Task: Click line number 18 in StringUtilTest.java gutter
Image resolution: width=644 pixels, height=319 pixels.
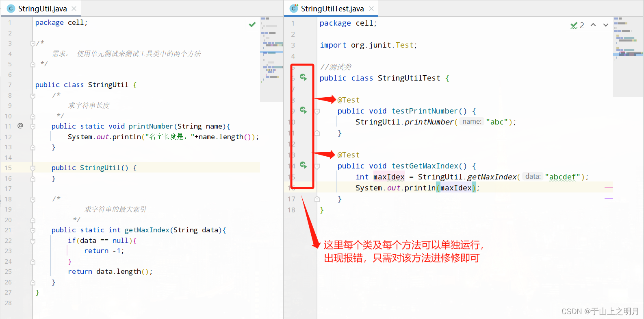Action: [291, 210]
